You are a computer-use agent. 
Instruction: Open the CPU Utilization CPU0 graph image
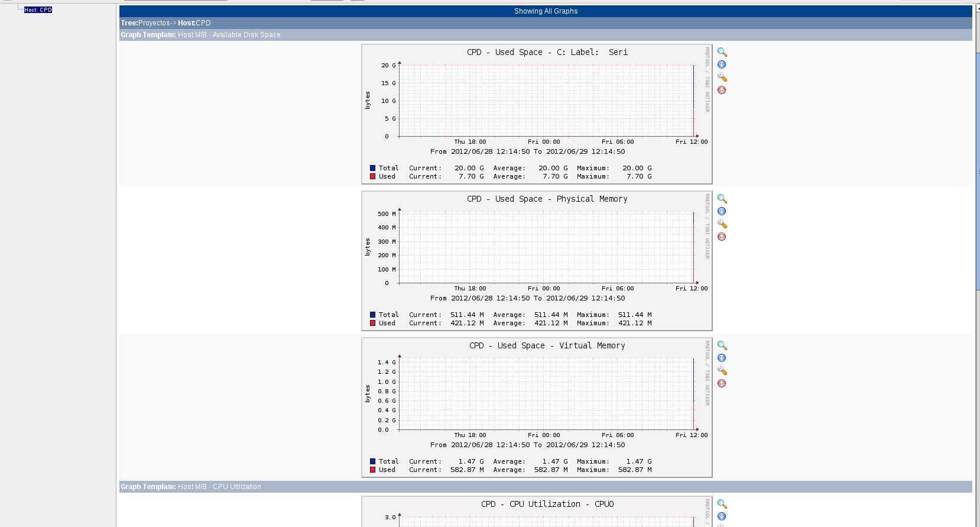(536, 512)
